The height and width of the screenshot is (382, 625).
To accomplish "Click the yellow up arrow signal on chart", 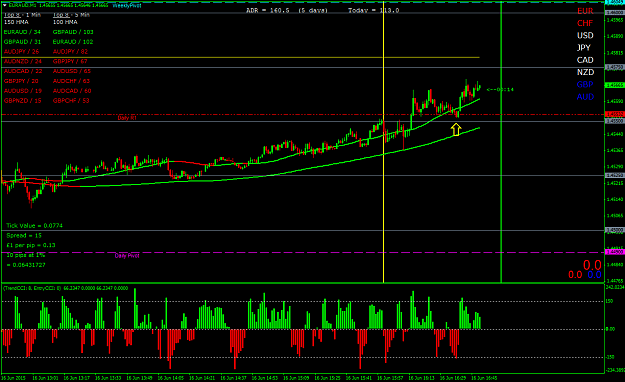I will (x=456, y=130).
